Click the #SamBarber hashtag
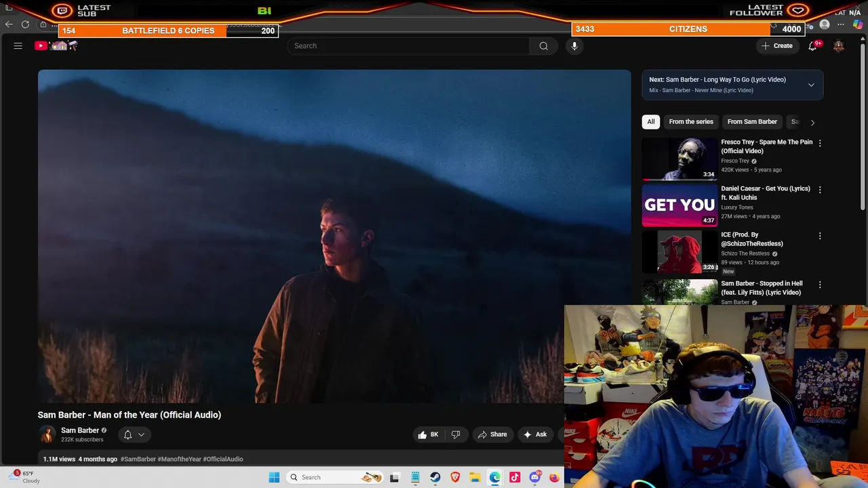 coord(138,459)
